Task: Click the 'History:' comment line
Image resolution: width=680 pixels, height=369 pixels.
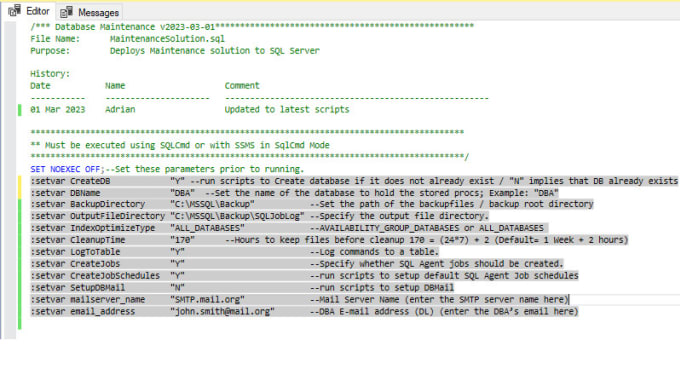Action: tap(50, 74)
